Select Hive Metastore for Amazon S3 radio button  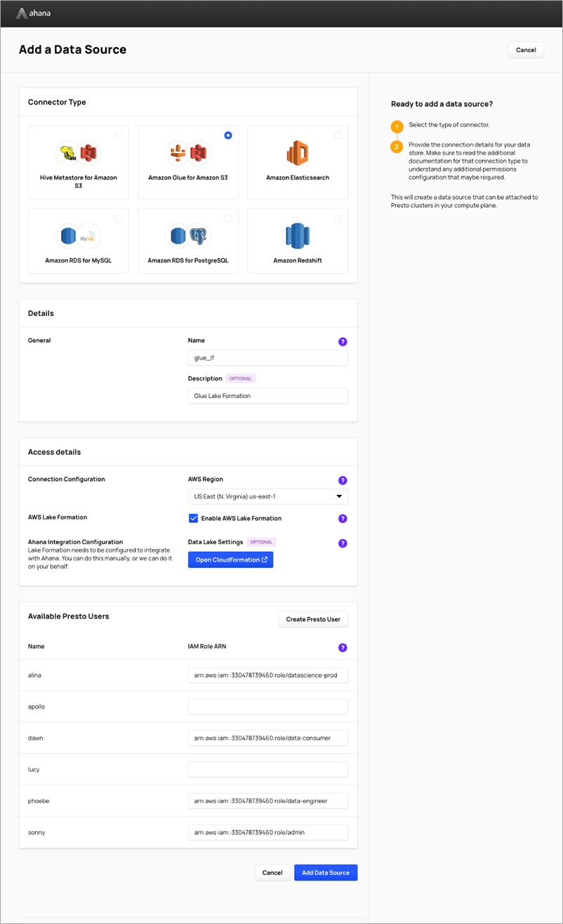pos(118,136)
